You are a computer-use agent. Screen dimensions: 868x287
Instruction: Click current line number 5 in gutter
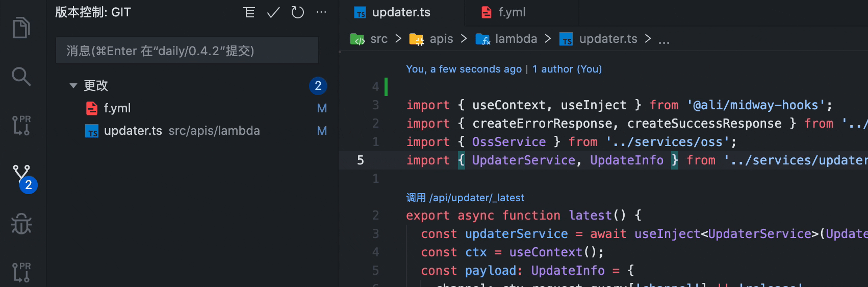(361, 160)
